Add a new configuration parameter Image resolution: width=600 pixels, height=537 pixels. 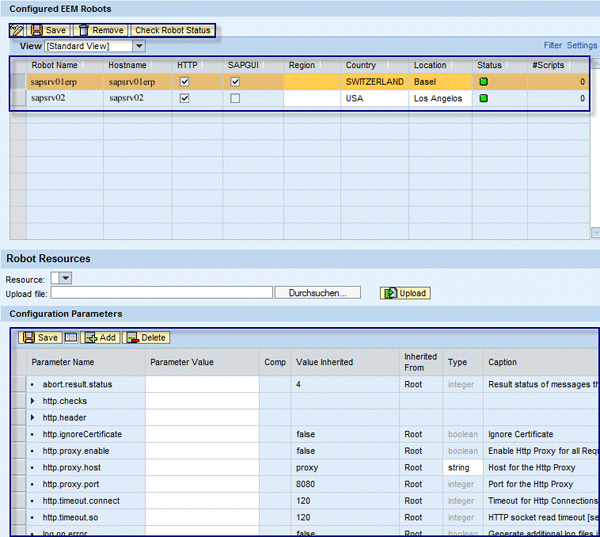point(100,338)
